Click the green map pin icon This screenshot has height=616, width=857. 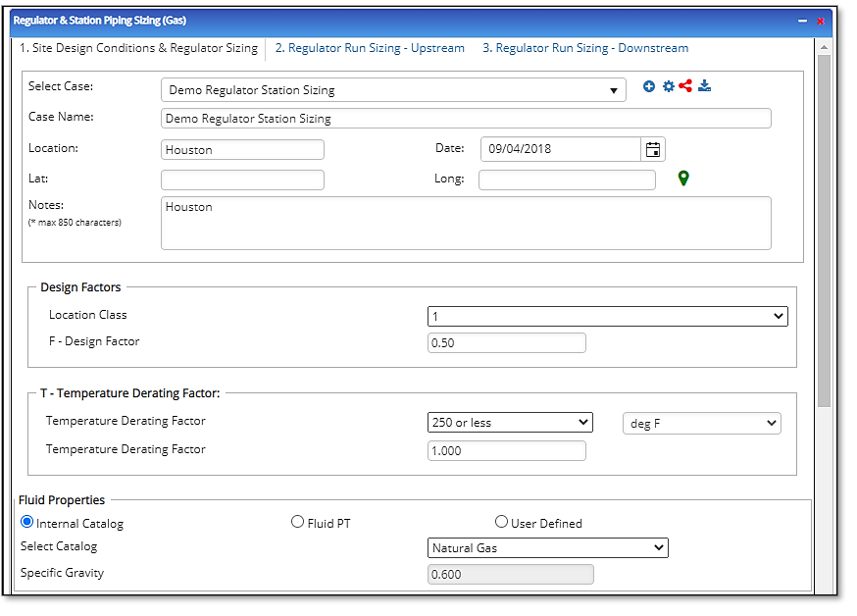pos(682,179)
